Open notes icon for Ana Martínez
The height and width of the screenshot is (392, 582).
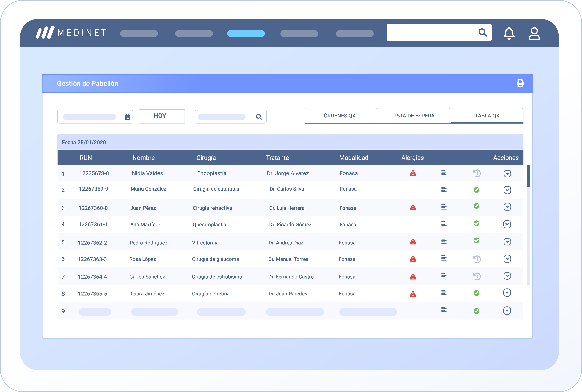click(444, 224)
